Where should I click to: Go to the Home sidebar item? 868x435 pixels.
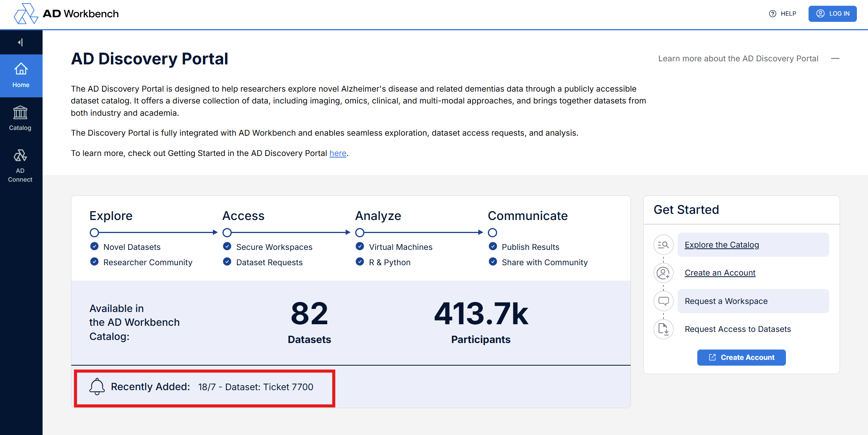click(21, 76)
